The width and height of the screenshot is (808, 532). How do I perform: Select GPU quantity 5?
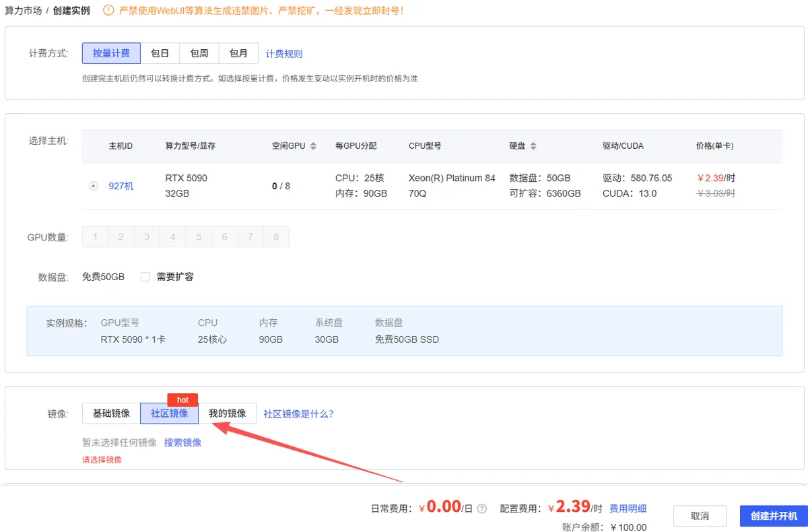[199, 237]
